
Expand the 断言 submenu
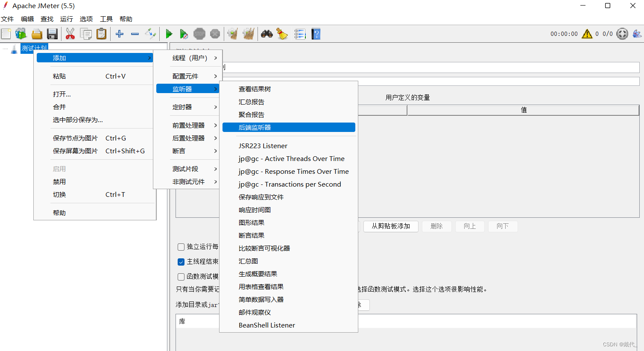coord(187,151)
